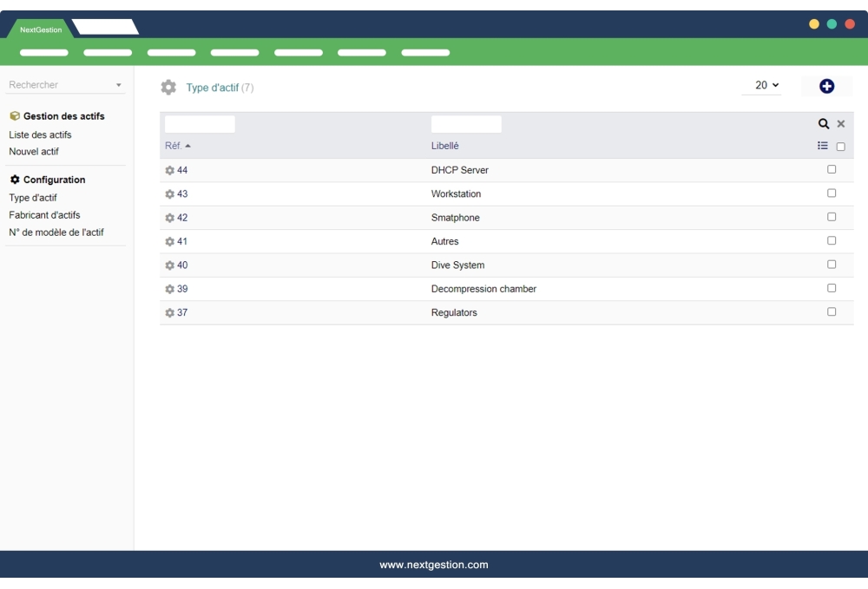868x589 pixels.
Task: Open the 20 items-per-page dropdown
Action: 761,85
